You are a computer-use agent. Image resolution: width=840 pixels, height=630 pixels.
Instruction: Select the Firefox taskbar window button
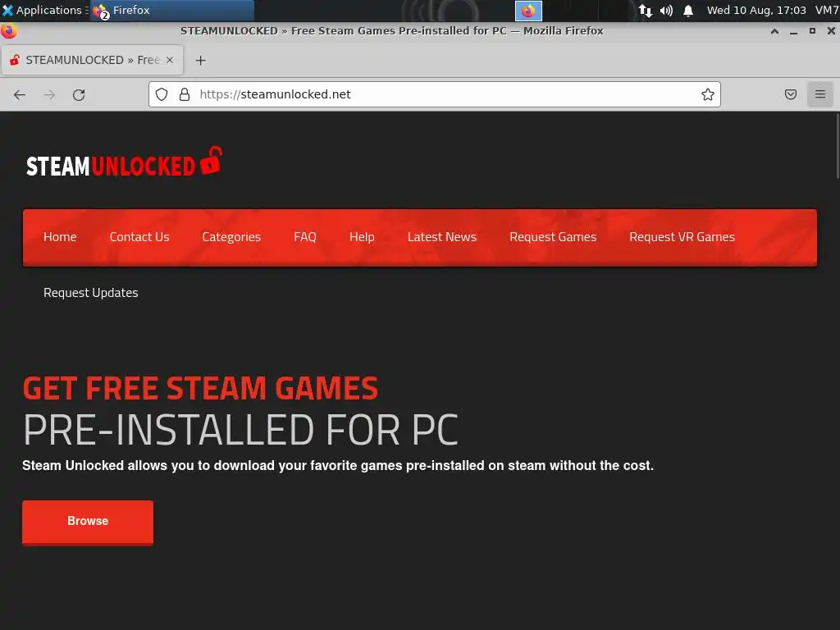[171, 10]
